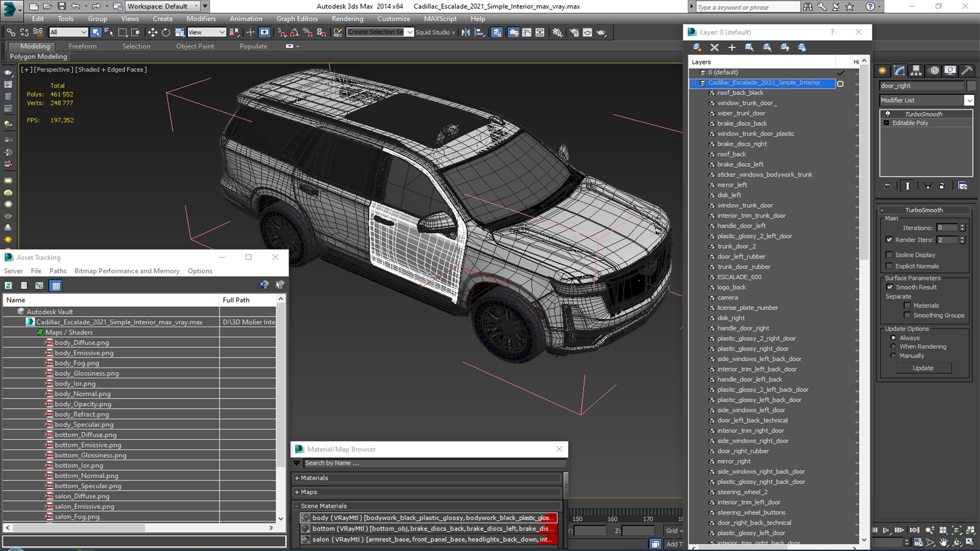The width and height of the screenshot is (980, 551).
Task: Click the Polygon Modeling panel button
Action: click(x=38, y=57)
